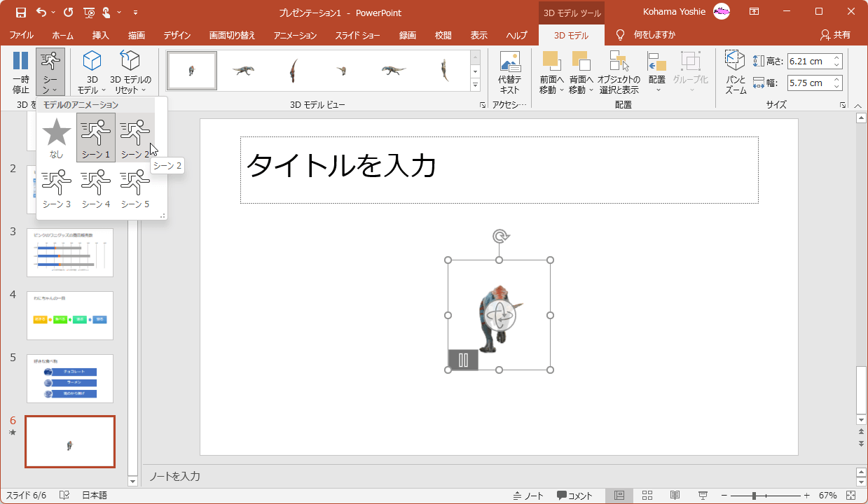
Task: Click the 3D rotate handle on dinosaur
Action: tap(500, 315)
